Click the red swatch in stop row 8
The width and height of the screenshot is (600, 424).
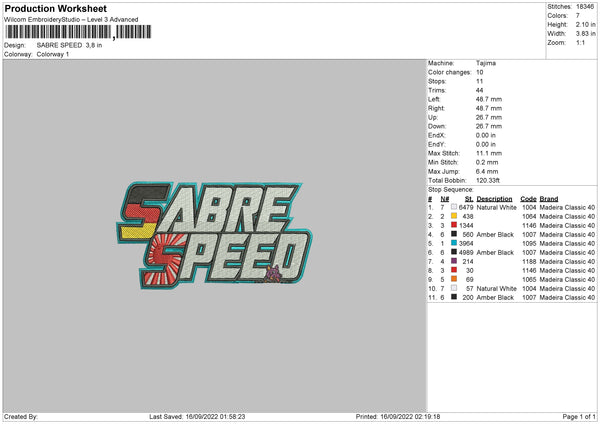pos(454,270)
